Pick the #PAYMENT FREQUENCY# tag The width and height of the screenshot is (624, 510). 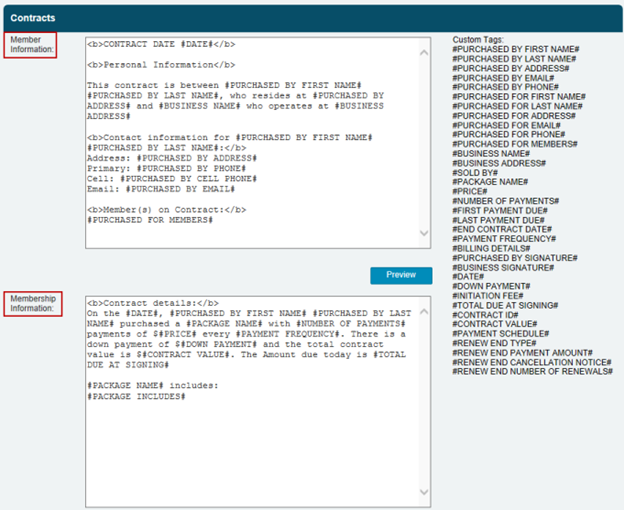[504, 239]
